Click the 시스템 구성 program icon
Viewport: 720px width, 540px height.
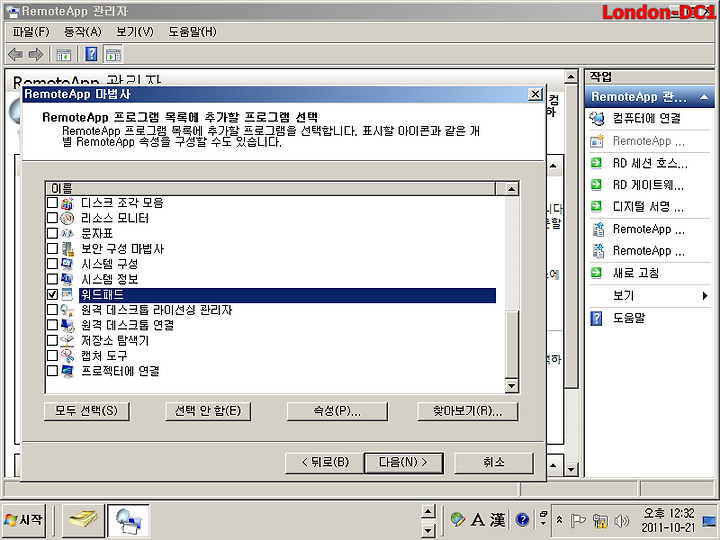[x=68, y=264]
